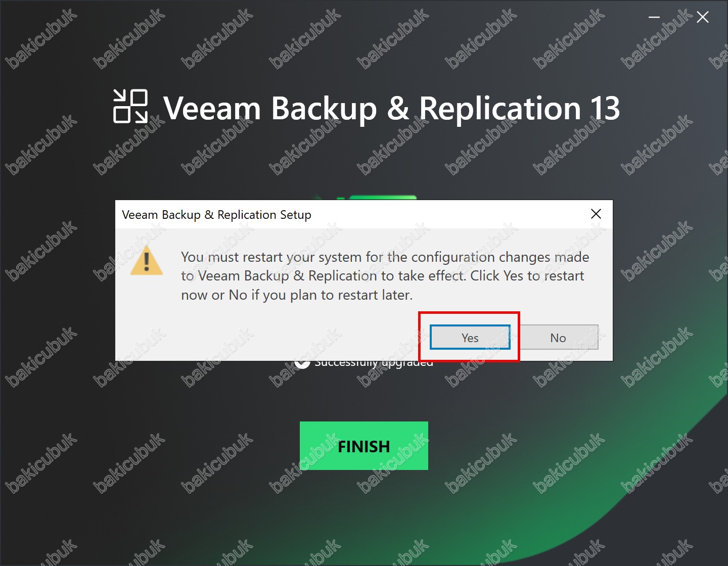
Task: Click the restart warning message text
Action: point(385,276)
